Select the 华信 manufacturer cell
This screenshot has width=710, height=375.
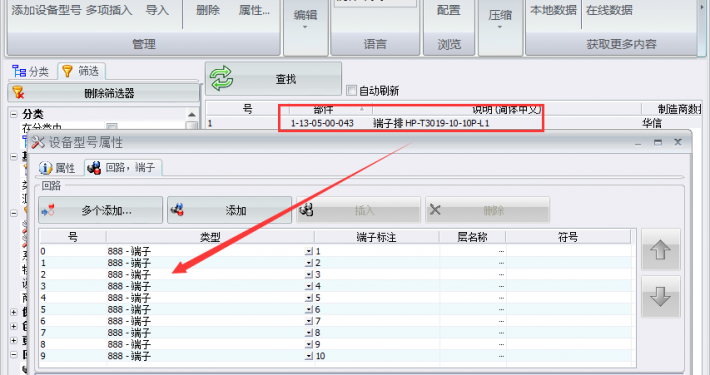pos(652,123)
